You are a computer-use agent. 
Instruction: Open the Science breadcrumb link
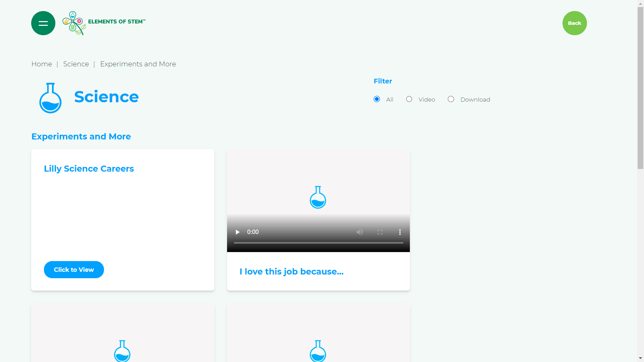pyautogui.click(x=76, y=64)
